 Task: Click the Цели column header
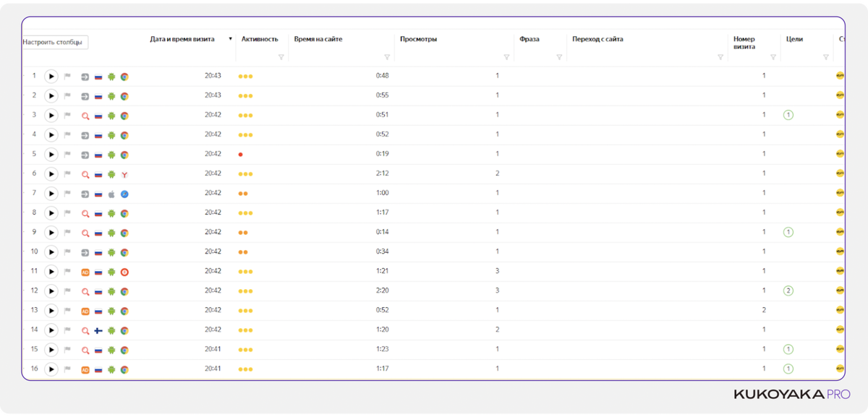[794, 39]
